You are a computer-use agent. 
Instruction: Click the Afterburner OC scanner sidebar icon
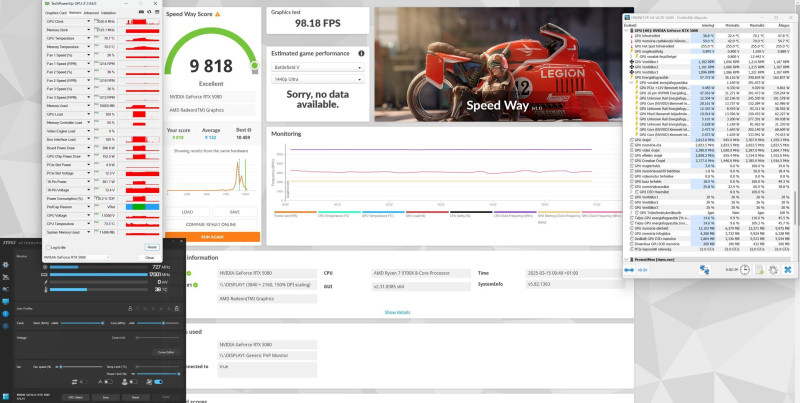[6, 277]
